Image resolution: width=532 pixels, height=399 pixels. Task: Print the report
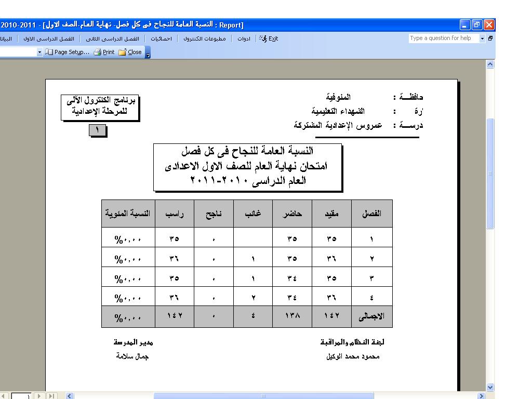click(104, 52)
